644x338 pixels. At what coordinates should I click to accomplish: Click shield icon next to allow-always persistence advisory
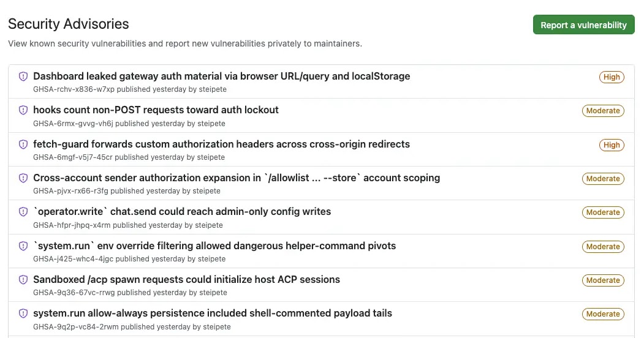23,314
